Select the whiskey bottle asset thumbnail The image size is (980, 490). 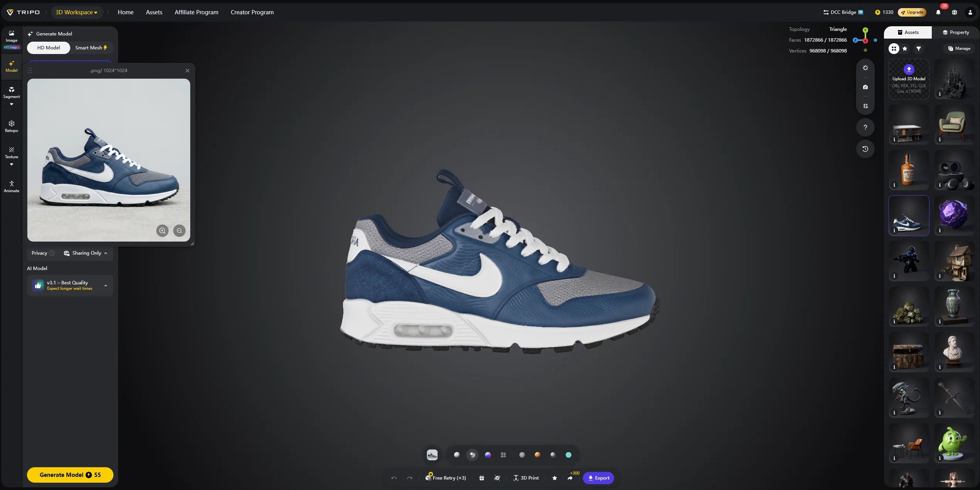[909, 170]
